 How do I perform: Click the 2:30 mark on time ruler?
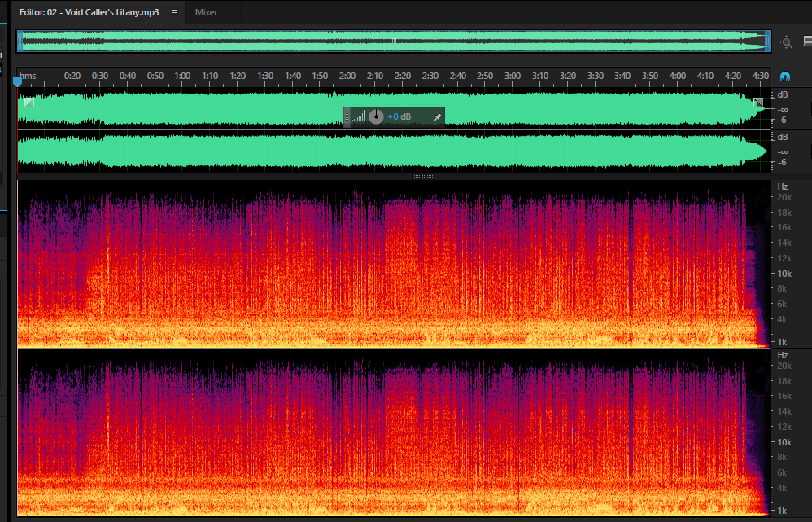coord(430,76)
